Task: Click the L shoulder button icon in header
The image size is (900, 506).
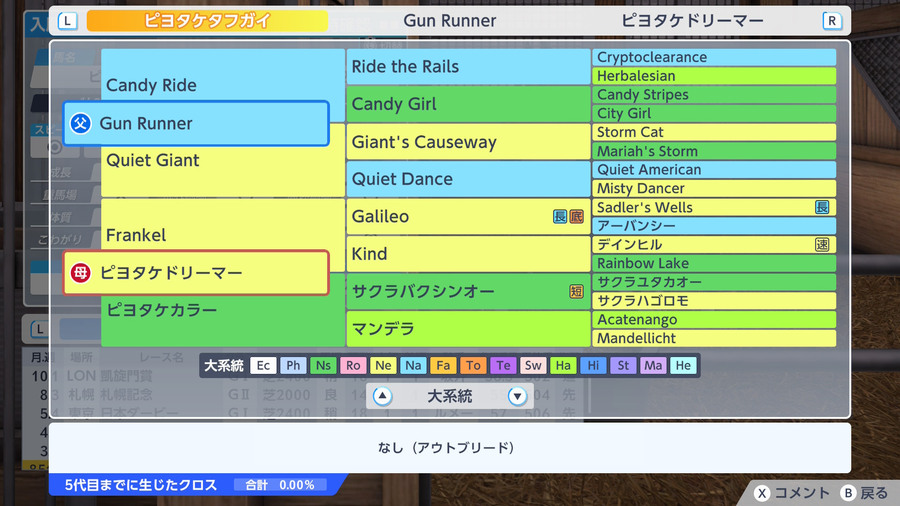Action: coord(68,21)
